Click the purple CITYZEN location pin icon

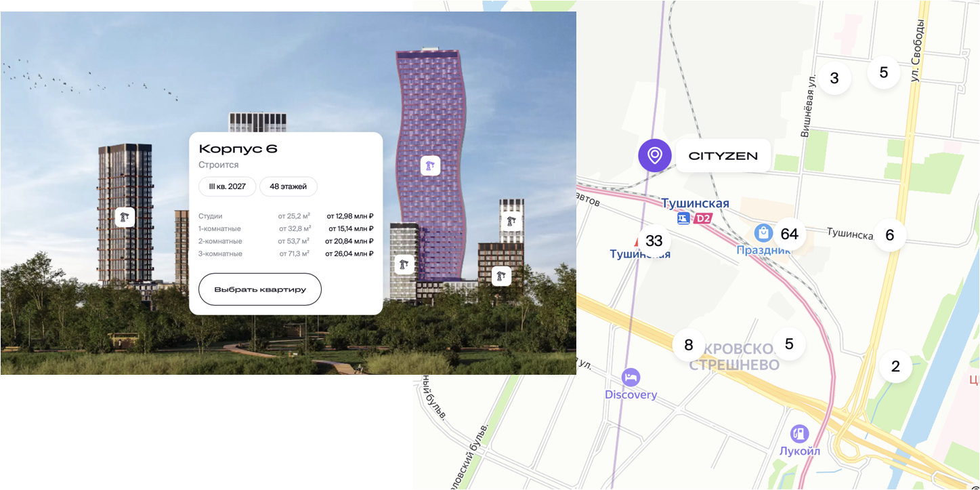click(x=655, y=156)
